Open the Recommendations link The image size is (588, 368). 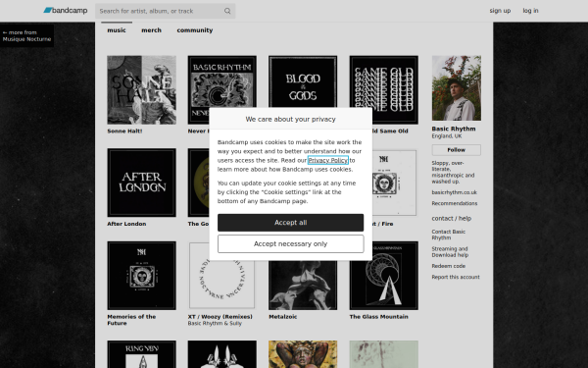[x=454, y=203]
